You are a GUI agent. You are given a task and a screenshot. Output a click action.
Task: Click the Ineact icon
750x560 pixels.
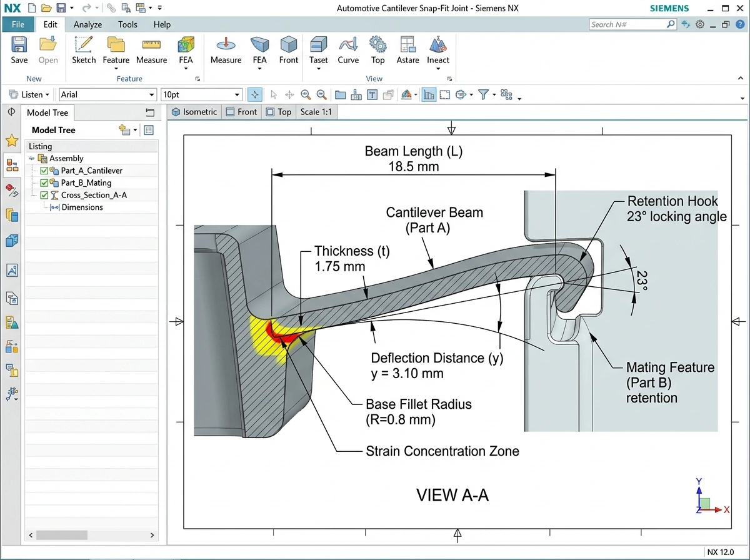click(x=437, y=45)
